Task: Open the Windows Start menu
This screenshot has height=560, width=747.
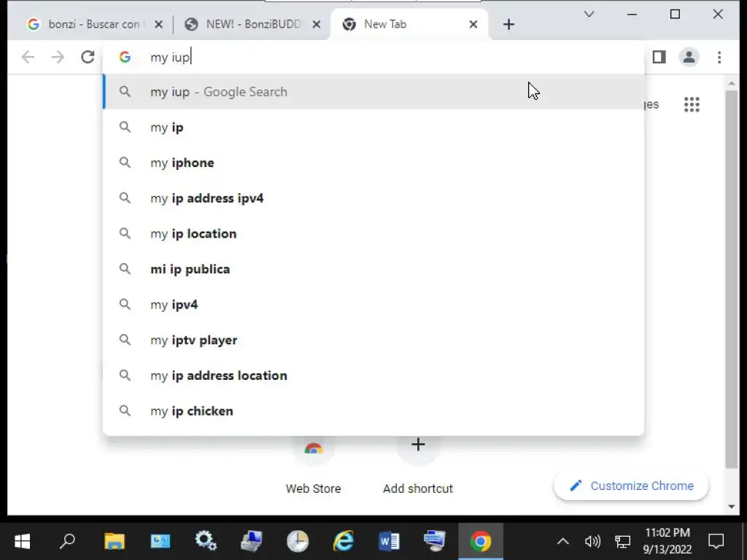Action: pos(22,542)
